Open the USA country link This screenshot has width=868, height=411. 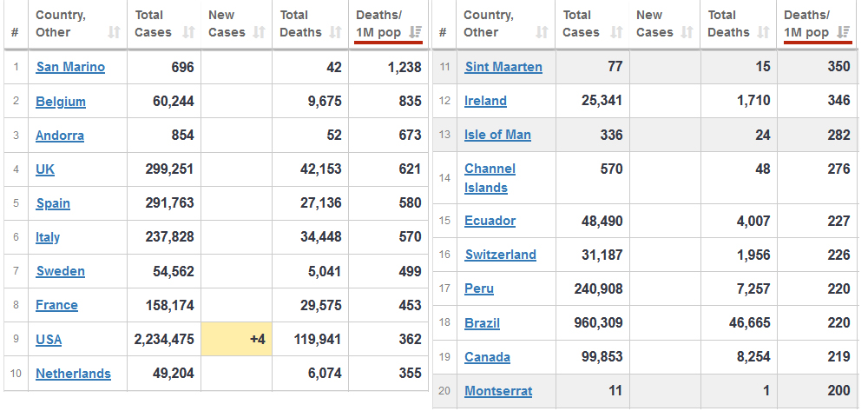(x=49, y=340)
